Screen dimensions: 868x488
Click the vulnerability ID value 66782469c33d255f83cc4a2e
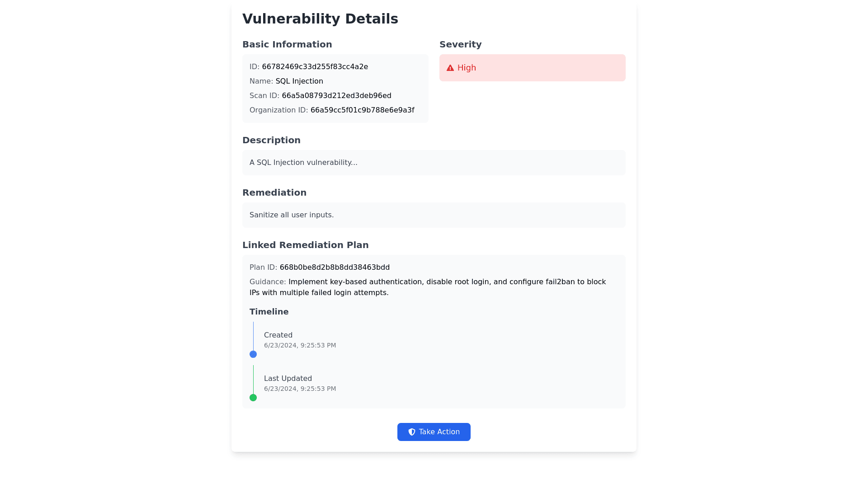click(315, 67)
